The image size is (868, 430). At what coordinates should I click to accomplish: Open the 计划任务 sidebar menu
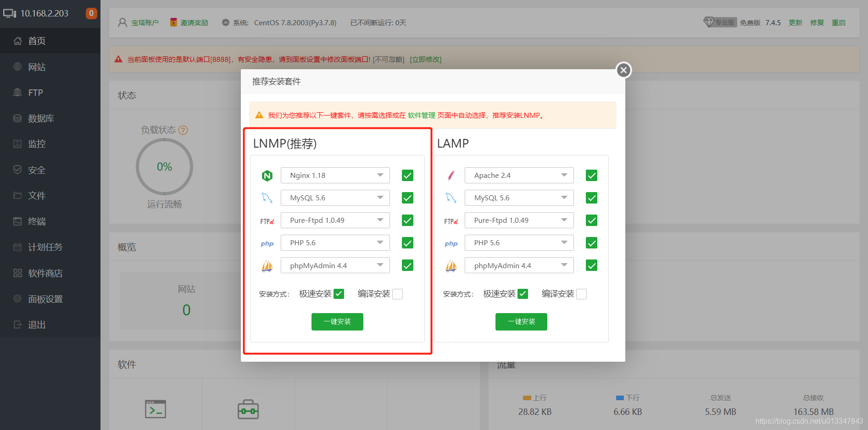pos(50,247)
